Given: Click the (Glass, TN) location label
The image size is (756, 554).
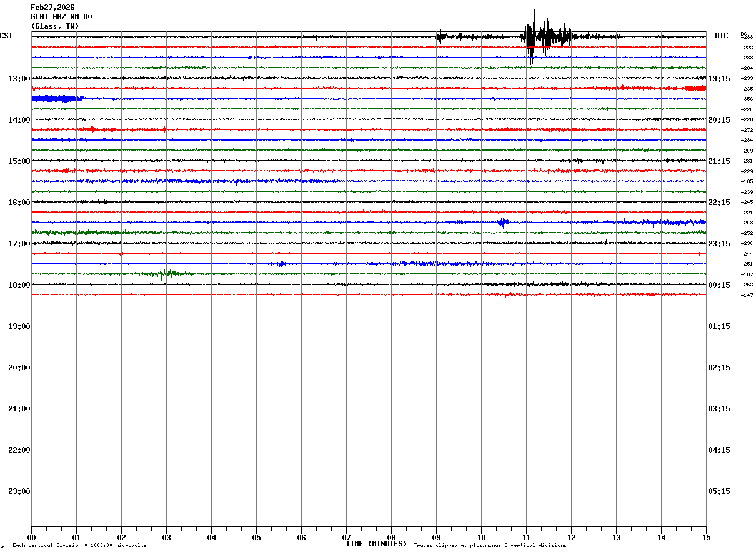Looking at the screenshot, I should [55, 26].
